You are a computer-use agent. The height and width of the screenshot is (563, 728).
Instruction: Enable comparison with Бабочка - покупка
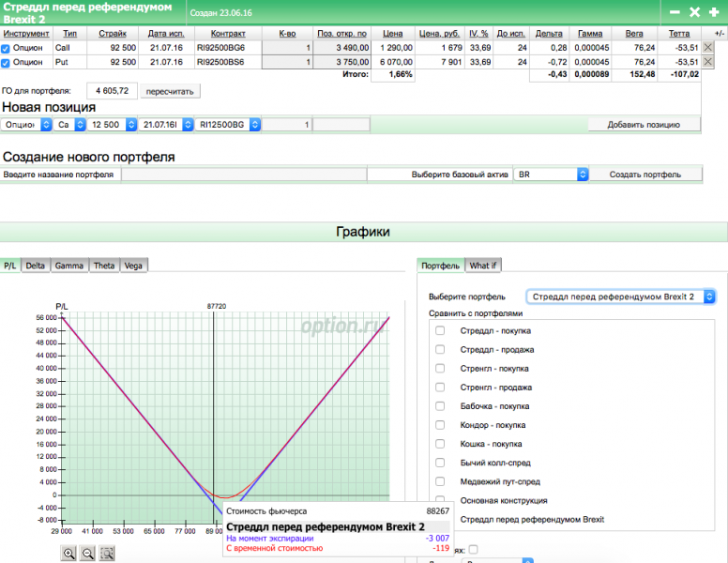[440, 406]
